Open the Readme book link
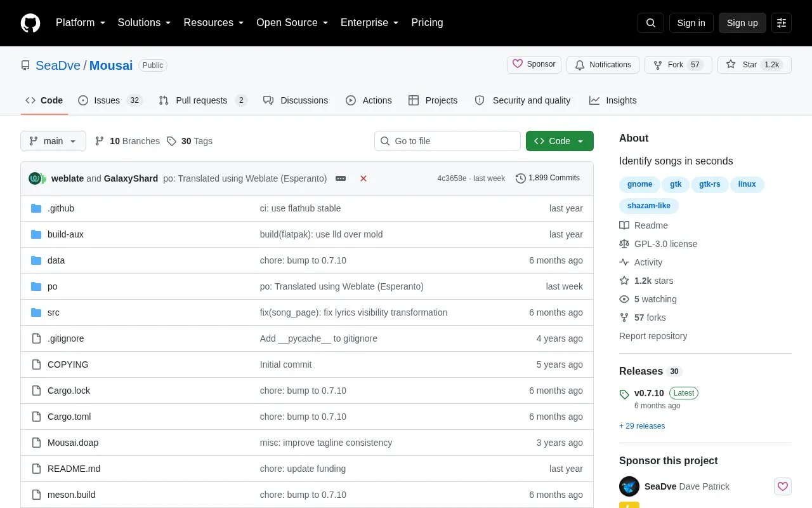Screen dimensions: 812x508 644,225
